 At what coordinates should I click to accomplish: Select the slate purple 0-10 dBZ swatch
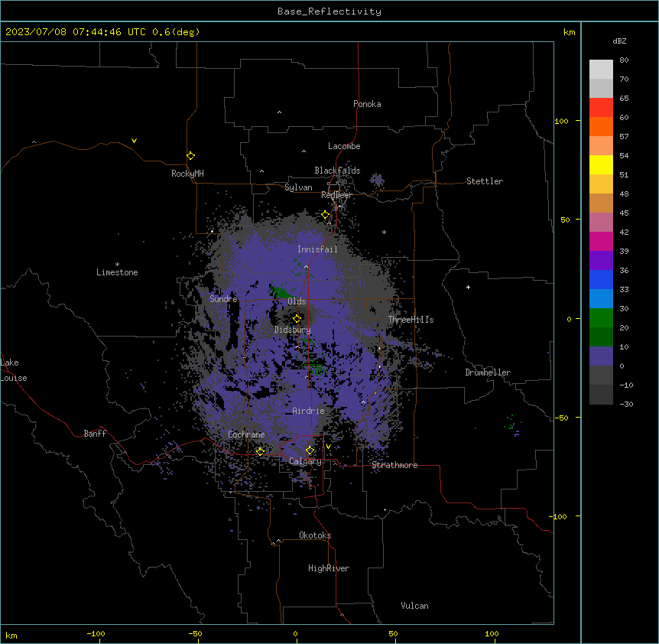point(601,356)
